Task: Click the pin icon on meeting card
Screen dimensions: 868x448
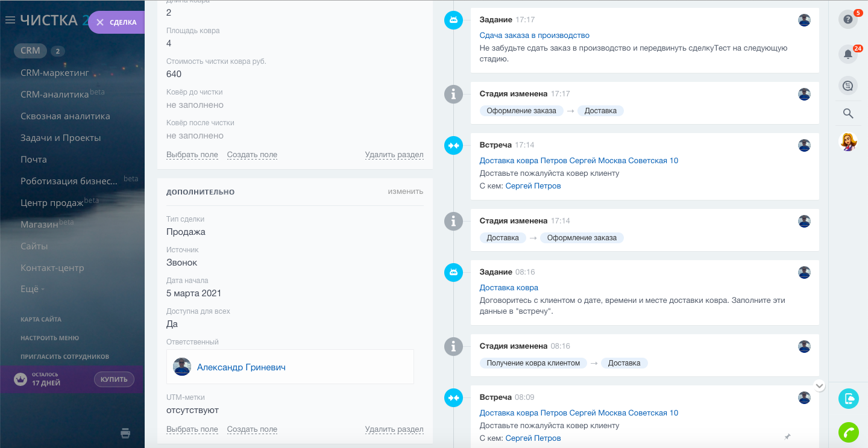Action: pos(787,437)
